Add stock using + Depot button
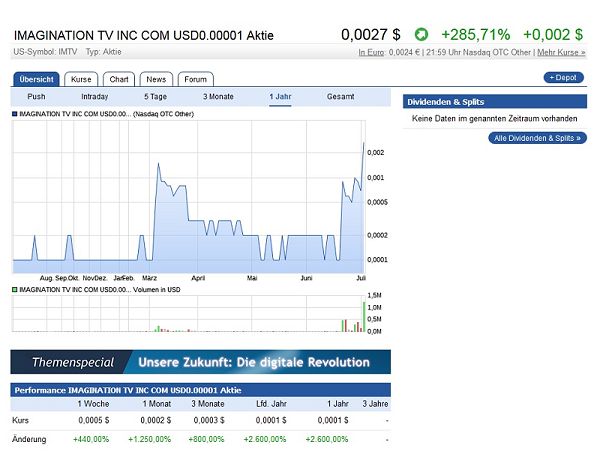Image resolution: width=600 pixels, height=469 pixels. coord(564,77)
